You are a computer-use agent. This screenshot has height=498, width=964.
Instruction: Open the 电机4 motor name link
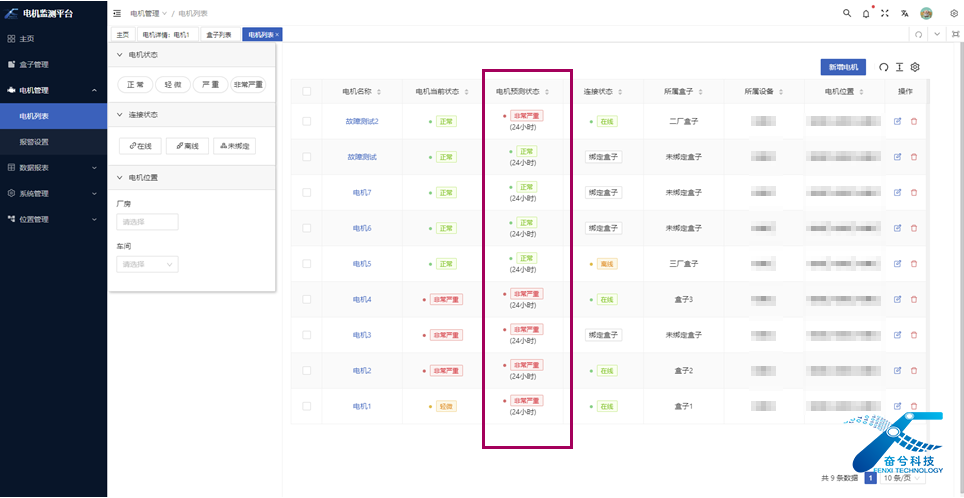click(362, 299)
